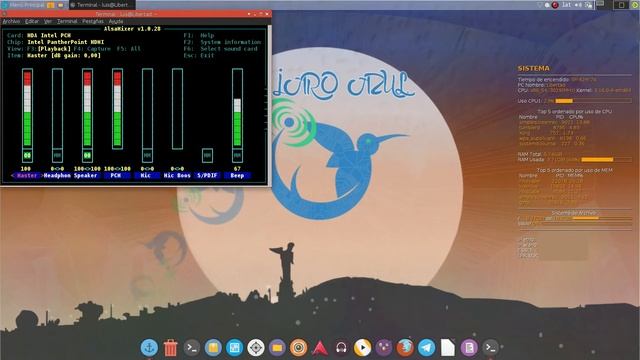Screen dimensions: 640x360
Task: Select the Headphone channel label
Action: (57, 176)
